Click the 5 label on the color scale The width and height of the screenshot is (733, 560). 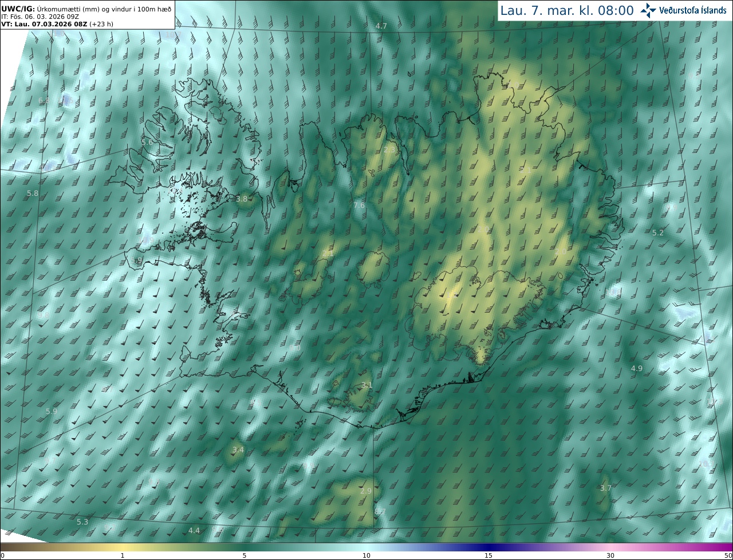coord(245,555)
